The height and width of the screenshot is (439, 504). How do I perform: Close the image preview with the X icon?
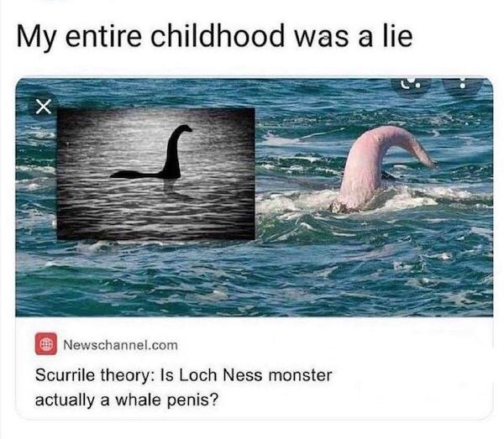point(43,107)
